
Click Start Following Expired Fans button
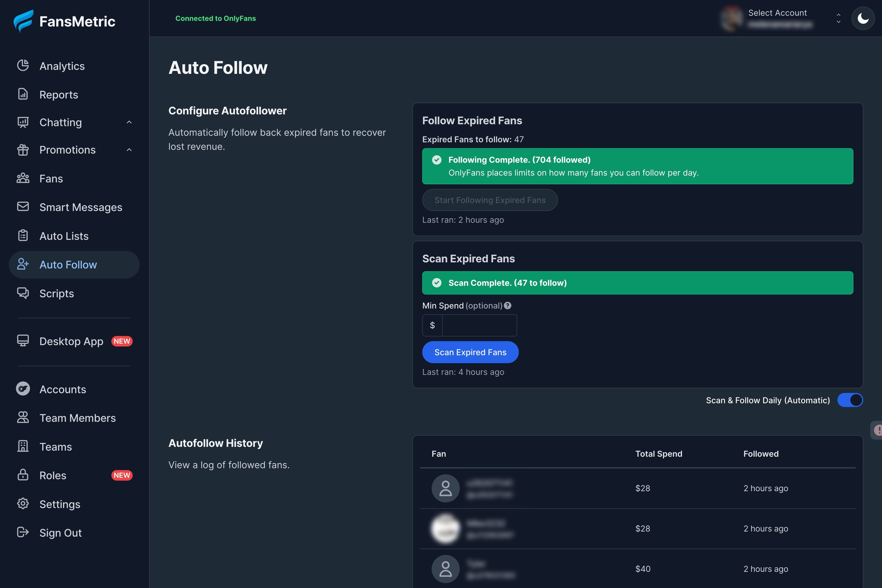click(x=490, y=200)
